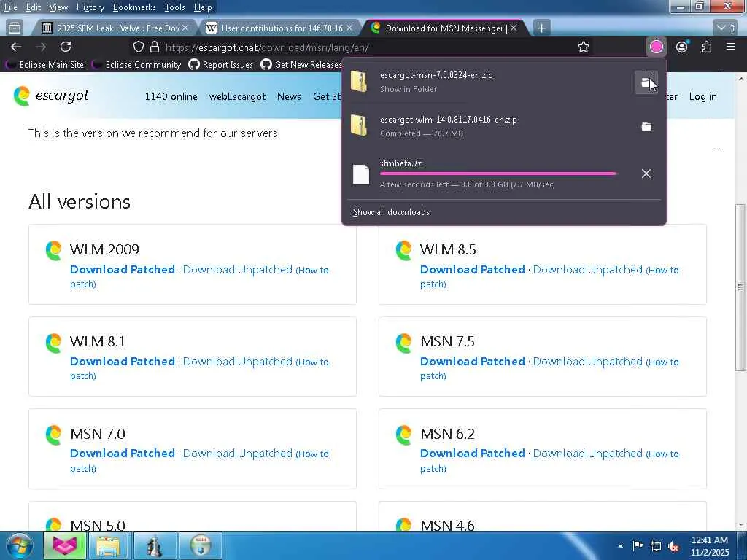Close the 2025 SFM Leak tab
The image size is (747, 560).
click(185, 28)
